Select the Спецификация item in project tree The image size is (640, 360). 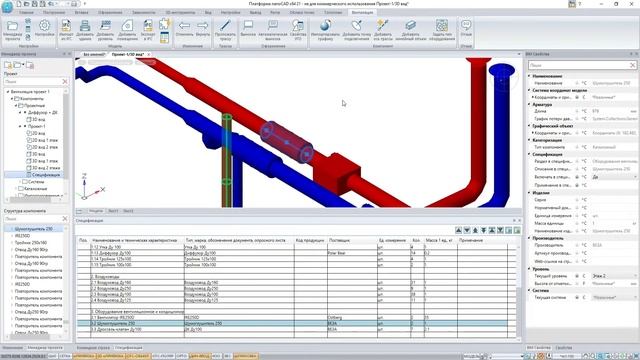point(46,175)
